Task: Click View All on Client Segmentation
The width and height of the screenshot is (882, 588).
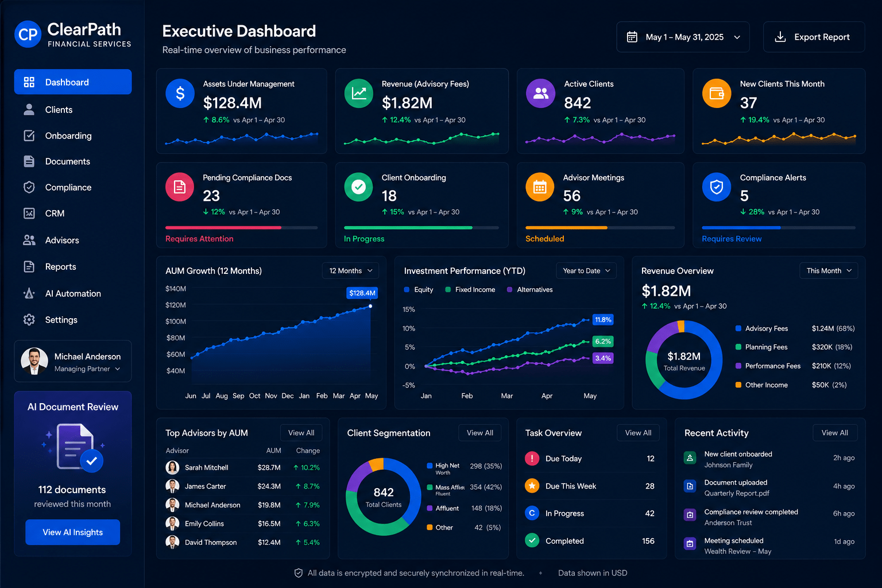Action: click(480, 433)
